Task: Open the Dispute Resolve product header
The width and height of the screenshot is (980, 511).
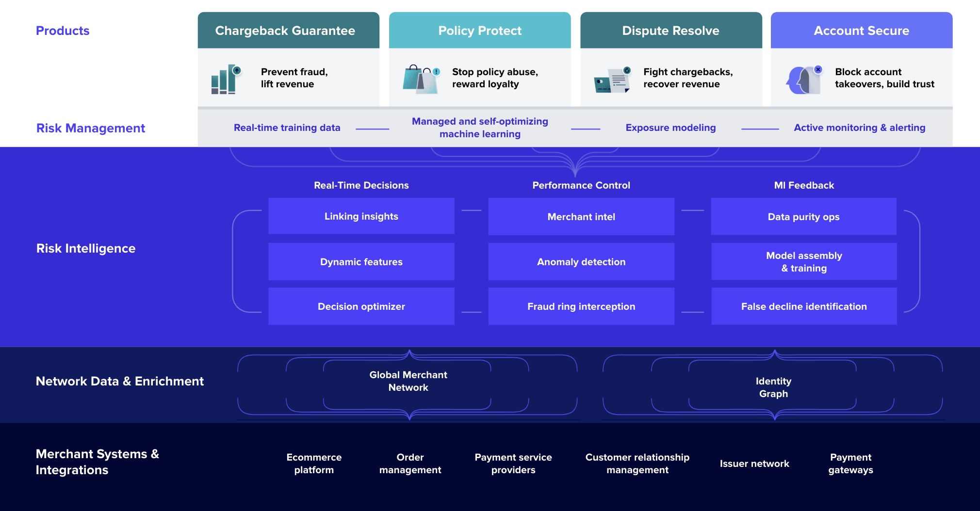Action: (671, 31)
